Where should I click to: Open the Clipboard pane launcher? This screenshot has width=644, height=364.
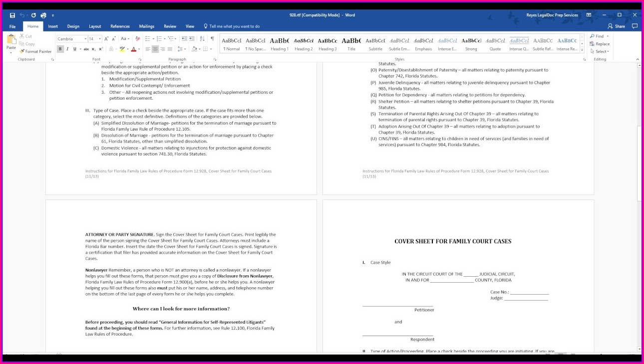52,59
